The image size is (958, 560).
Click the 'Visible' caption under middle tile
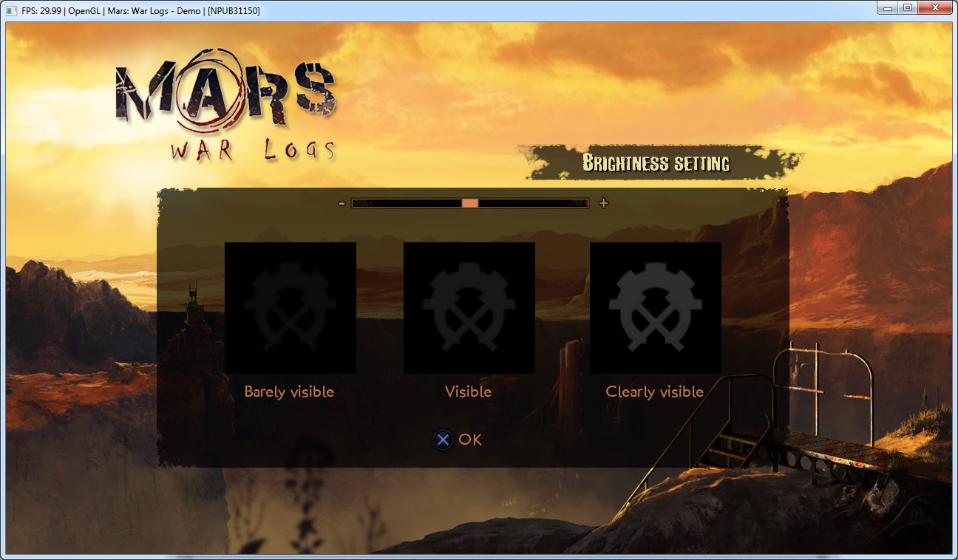468,392
